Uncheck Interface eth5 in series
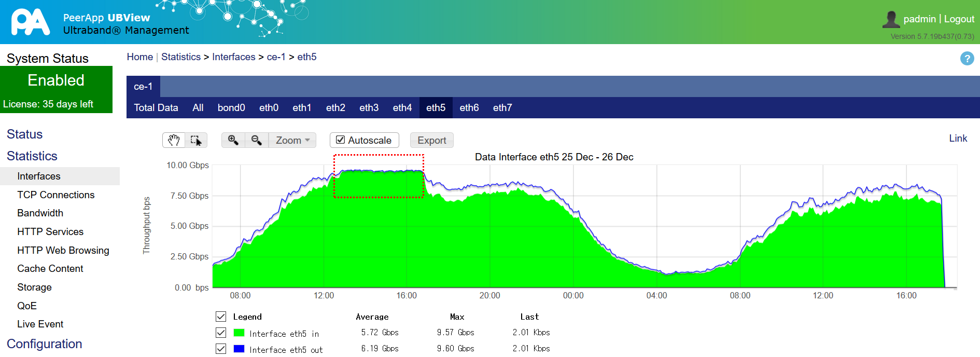Screen dimensions: 980x357 coord(221,333)
